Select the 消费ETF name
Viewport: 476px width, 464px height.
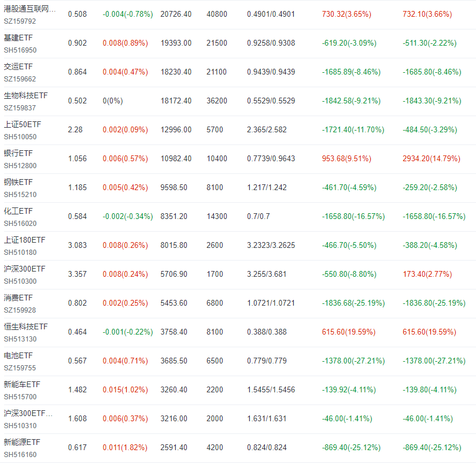point(18,298)
